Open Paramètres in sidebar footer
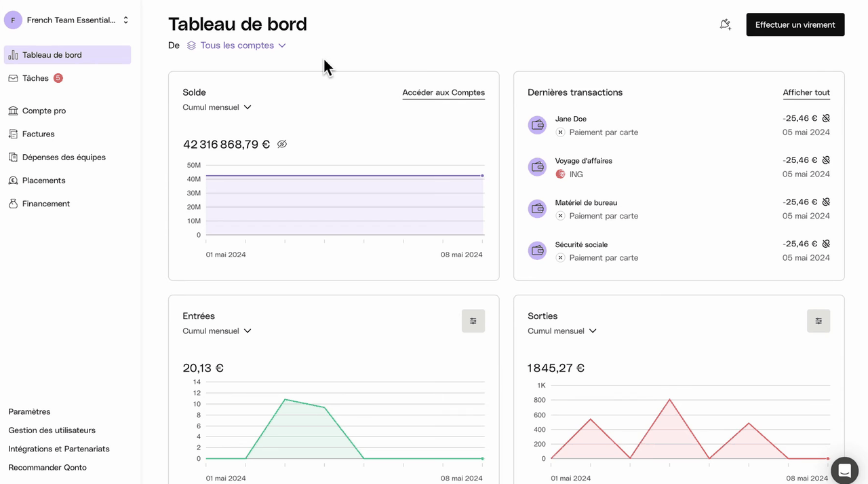The height and width of the screenshot is (484, 868). pos(29,411)
